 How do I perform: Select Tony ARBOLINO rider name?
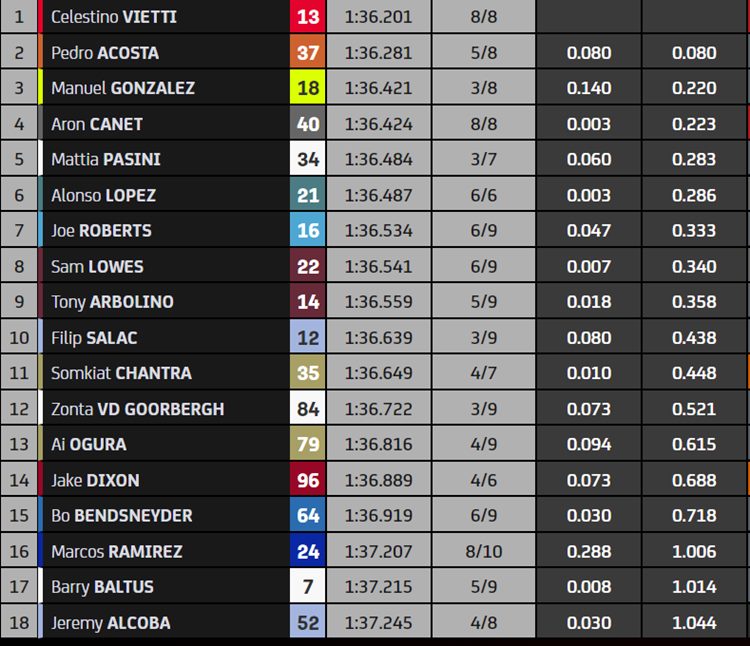pos(112,302)
